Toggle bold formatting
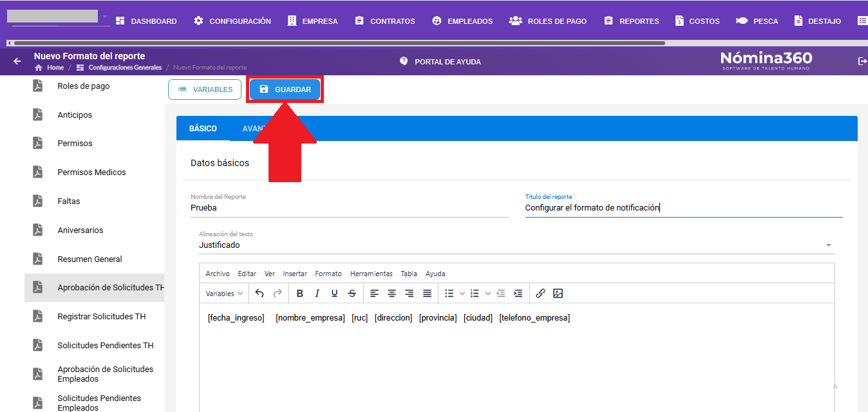 (x=299, y=294)
